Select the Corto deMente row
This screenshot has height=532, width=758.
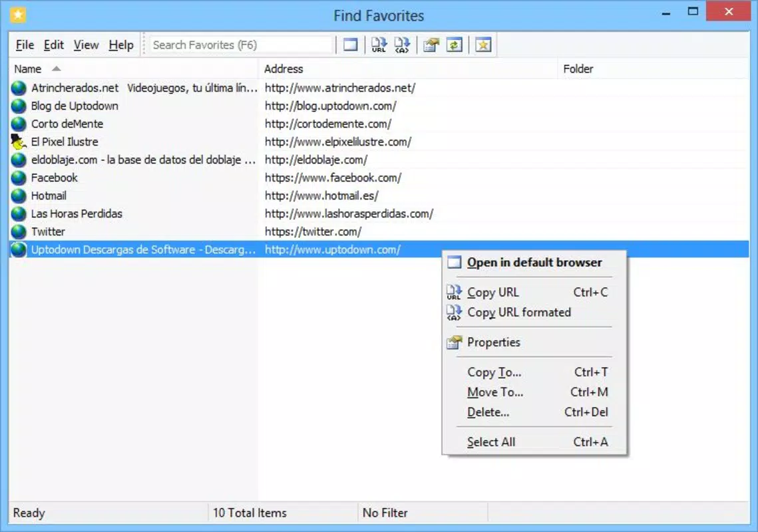[379, 124]
